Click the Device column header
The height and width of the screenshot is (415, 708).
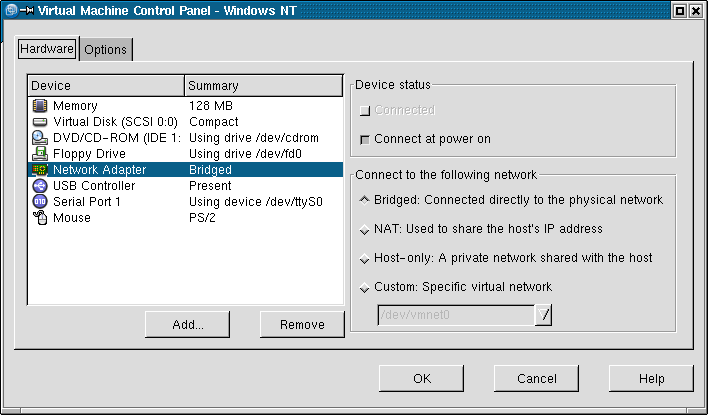(107, 85)
